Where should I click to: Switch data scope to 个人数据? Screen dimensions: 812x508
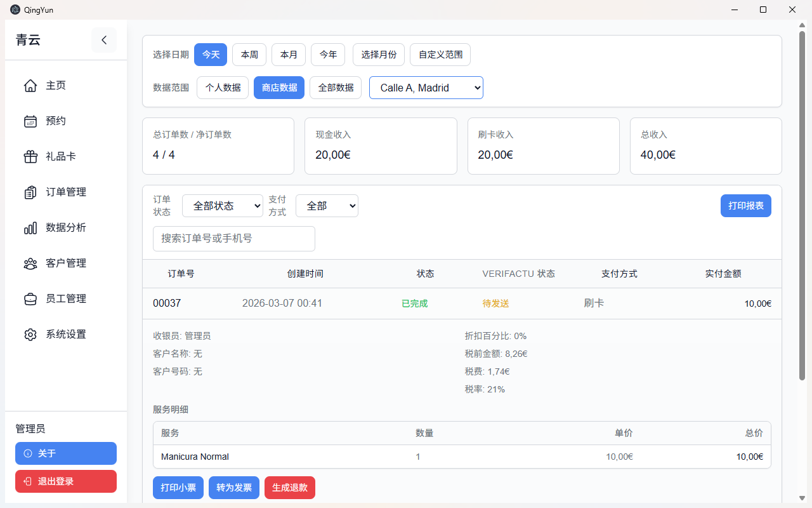[x=223, y=88]
